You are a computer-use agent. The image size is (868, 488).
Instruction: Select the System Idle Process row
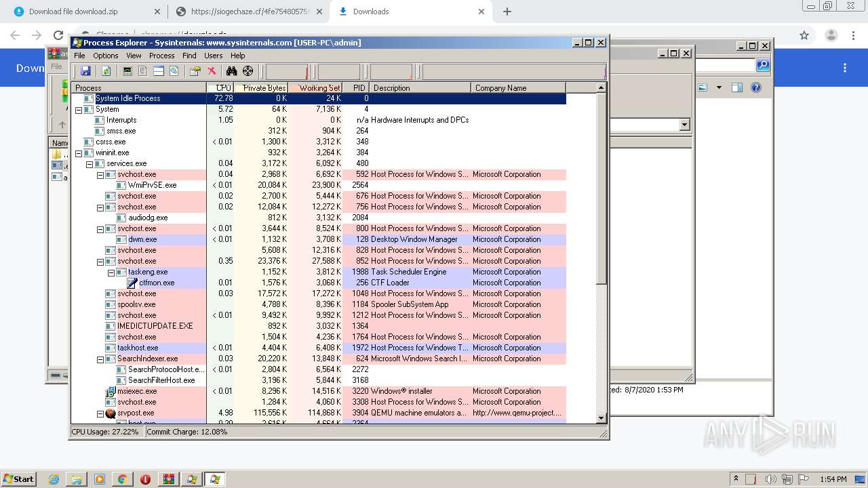coord(319,98)
